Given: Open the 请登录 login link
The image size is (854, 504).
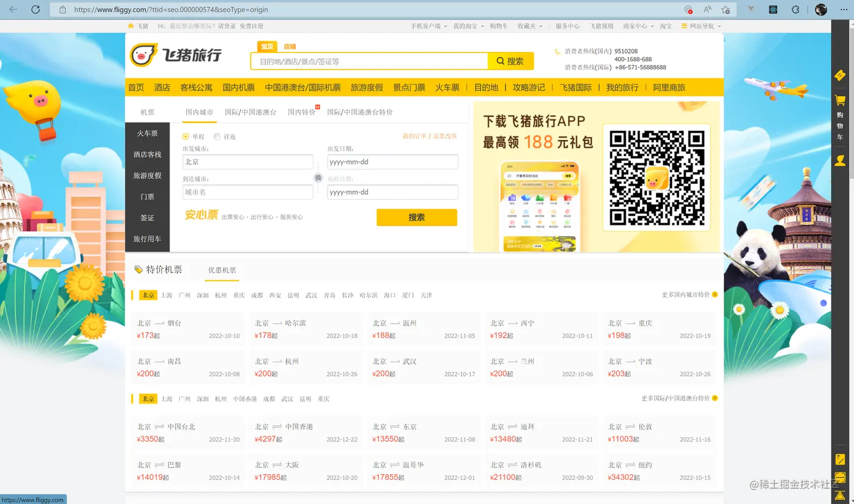Looking at the screenshot, I should pyautogui.click(x=227, y=26).
